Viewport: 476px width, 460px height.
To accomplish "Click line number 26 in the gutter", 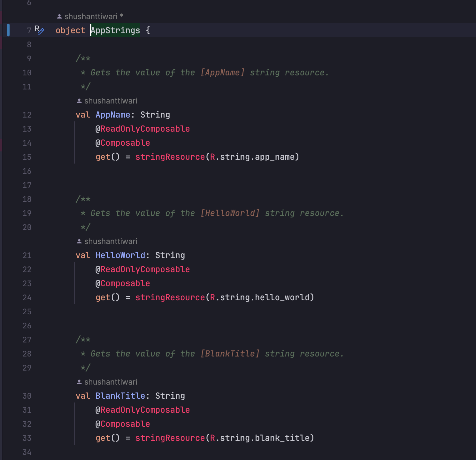I will [27, 326].
